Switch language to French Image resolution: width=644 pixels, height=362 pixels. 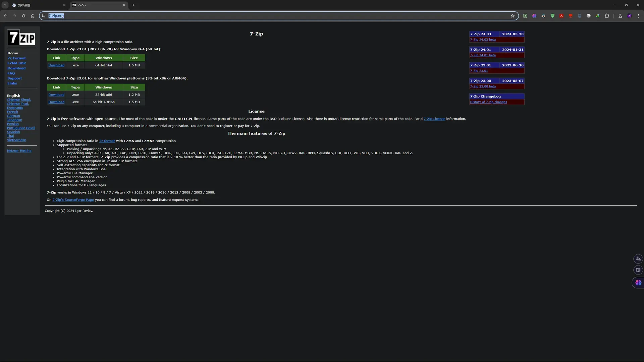tap(12, 112)
